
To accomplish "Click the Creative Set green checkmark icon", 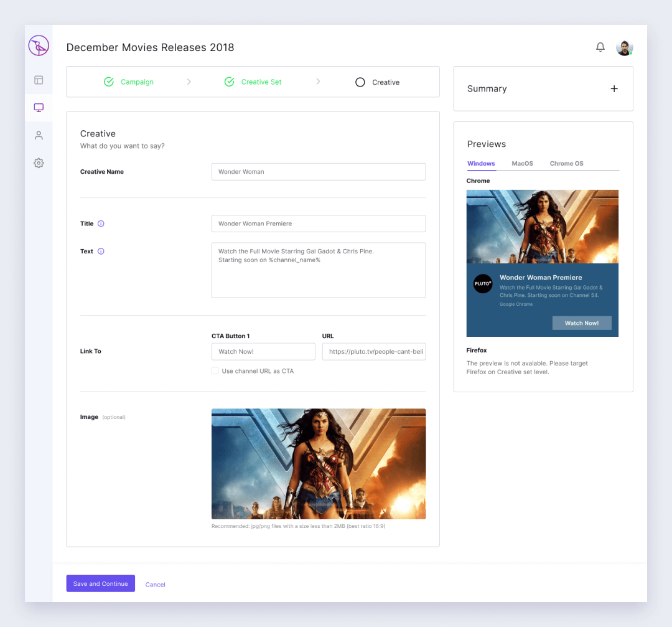I will point(229,82).
